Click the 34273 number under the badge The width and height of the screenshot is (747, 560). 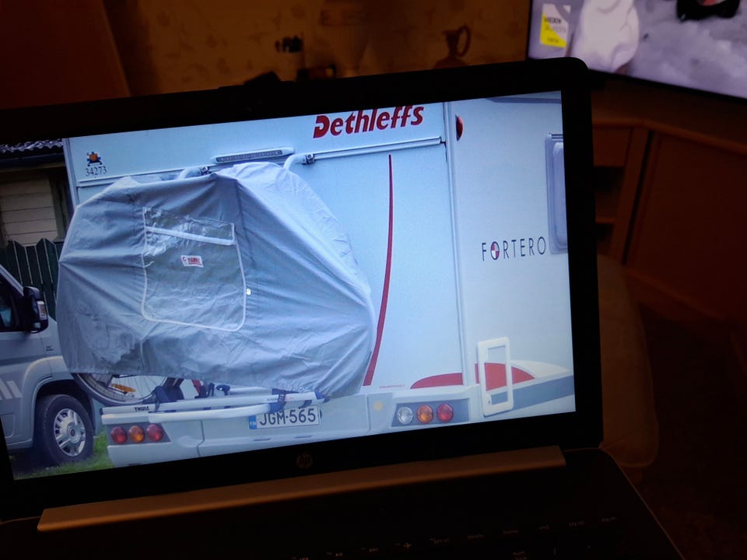tap(96, 170)
